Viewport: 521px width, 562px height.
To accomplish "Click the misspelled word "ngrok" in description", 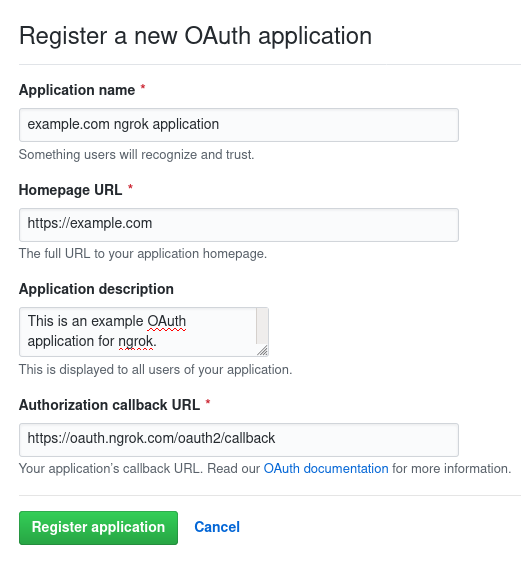I will tap(136, 342).
